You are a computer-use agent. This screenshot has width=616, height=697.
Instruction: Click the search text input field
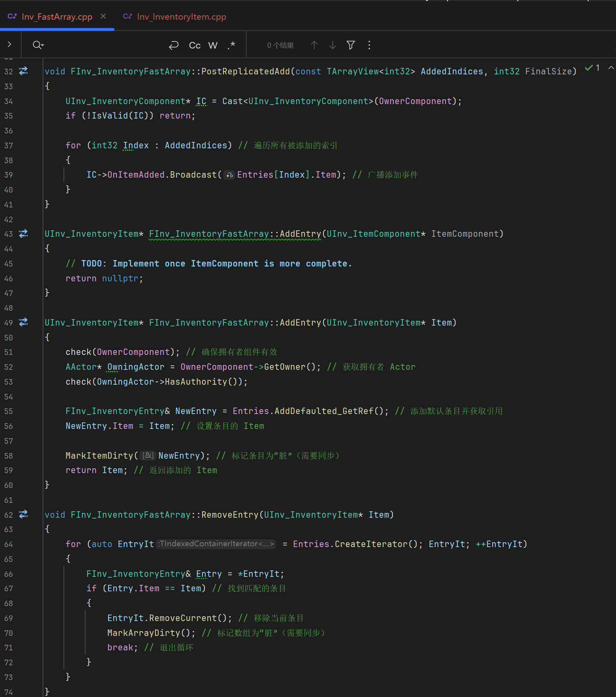104,45
